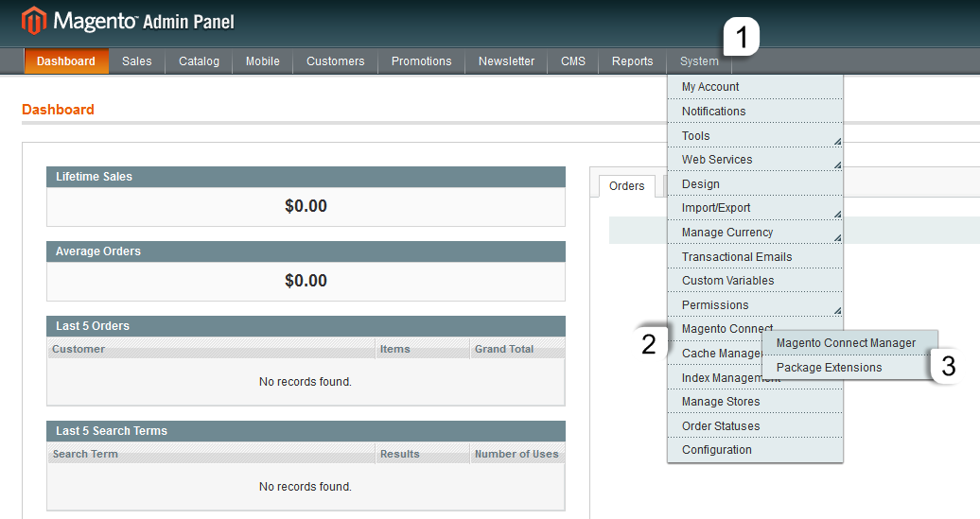
Task: Open the Dashboard menu tab
Action: [66, 61]
